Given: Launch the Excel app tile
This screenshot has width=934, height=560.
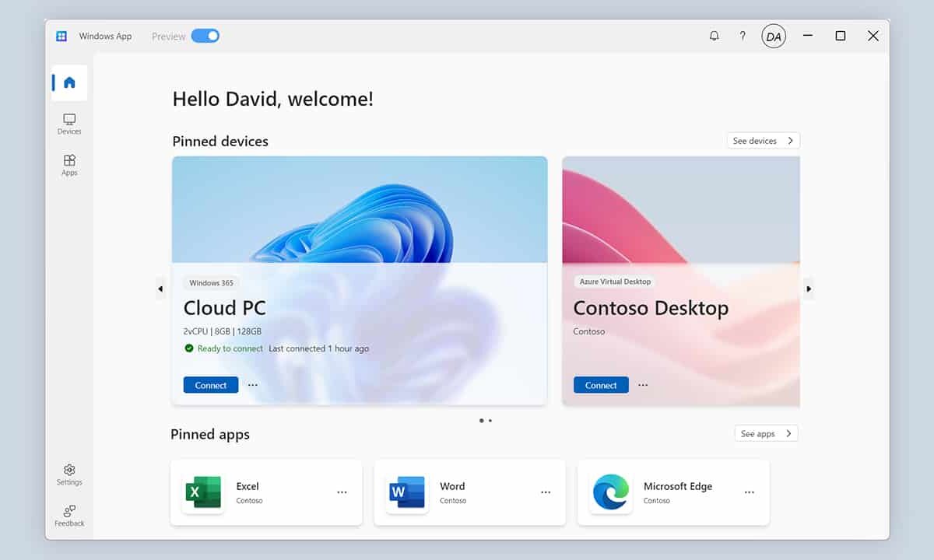Looking at the screenshot, I should click(x=248, y=492).
